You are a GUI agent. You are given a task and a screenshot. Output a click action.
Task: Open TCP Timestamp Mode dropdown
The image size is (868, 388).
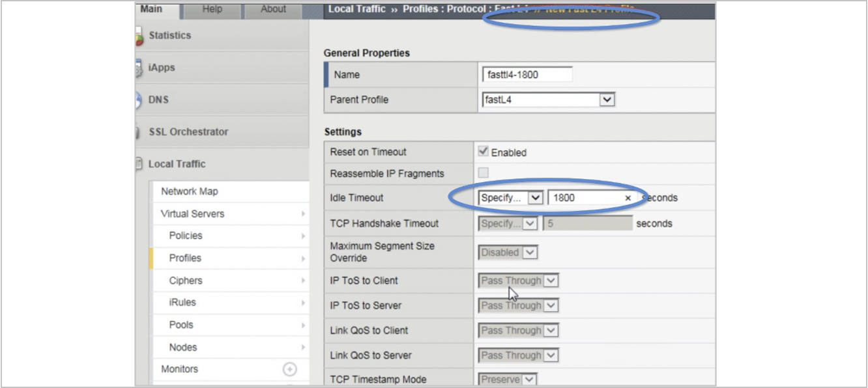(508, 379)
